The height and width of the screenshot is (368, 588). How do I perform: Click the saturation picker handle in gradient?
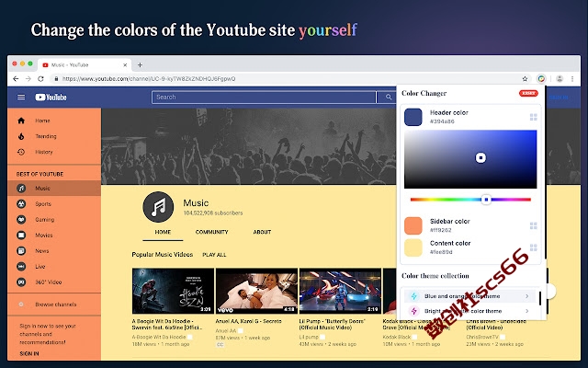coord(481,157)
